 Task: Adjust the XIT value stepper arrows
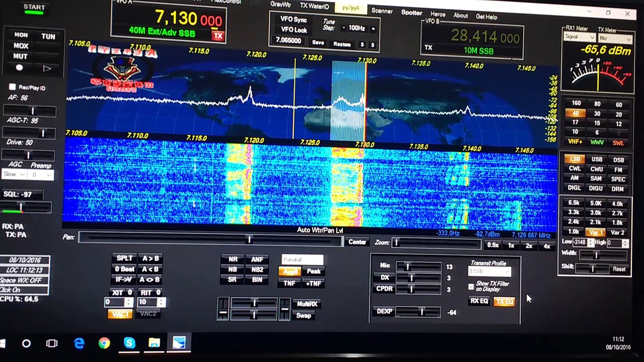point(129,302)
